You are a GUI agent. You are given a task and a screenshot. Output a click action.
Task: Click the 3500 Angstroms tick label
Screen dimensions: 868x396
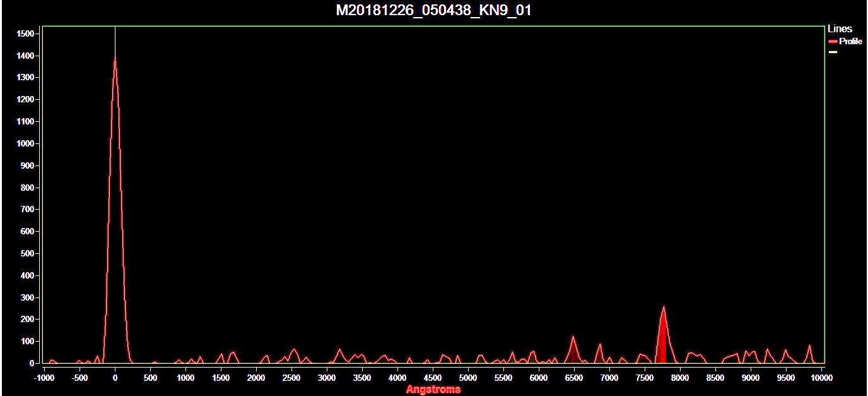[362, 378]
